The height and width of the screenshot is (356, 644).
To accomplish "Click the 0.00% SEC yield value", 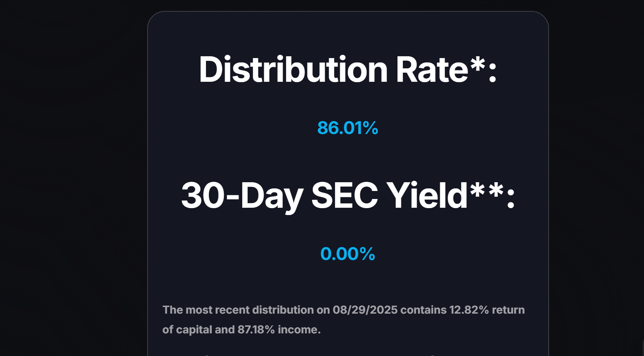I will (x=347, y=254).
